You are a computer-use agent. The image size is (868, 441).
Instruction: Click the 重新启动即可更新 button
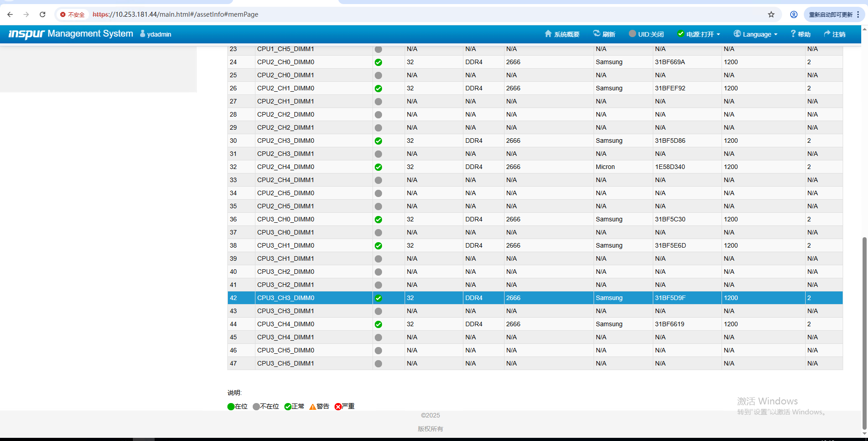click(x=830, y=14)
